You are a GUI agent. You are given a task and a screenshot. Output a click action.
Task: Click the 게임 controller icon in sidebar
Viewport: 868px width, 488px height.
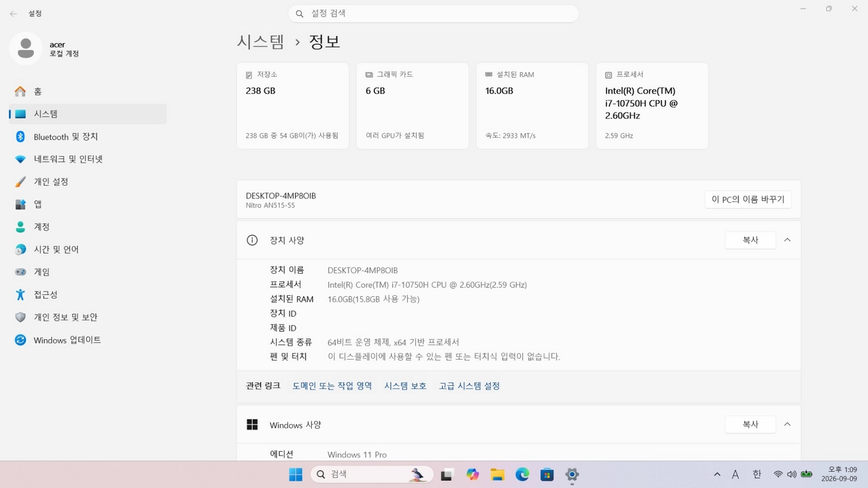coord(21,272)
